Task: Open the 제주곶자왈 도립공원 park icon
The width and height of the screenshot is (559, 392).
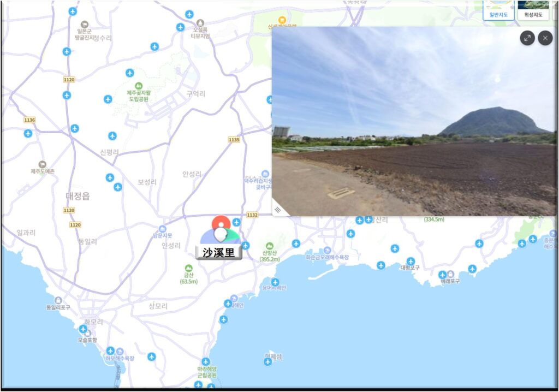Action: [x=139, y=86]
